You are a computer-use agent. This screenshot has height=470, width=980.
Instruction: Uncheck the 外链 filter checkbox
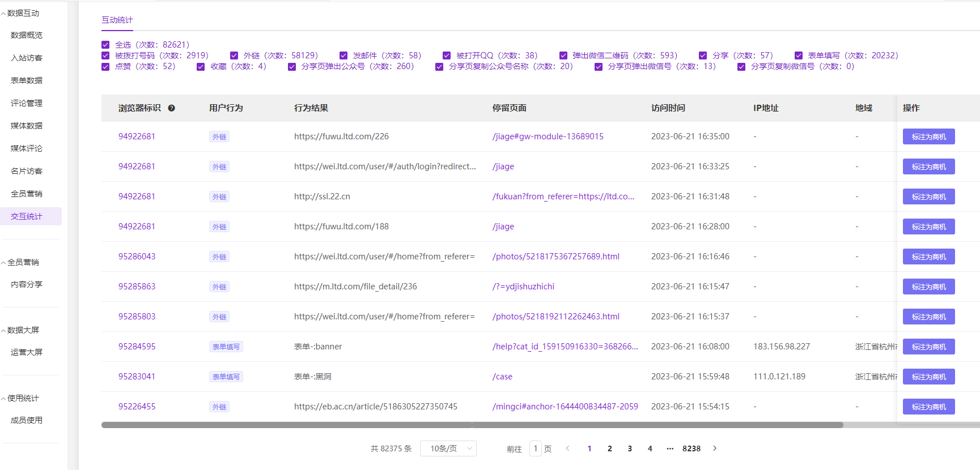[x=234, y=55]
